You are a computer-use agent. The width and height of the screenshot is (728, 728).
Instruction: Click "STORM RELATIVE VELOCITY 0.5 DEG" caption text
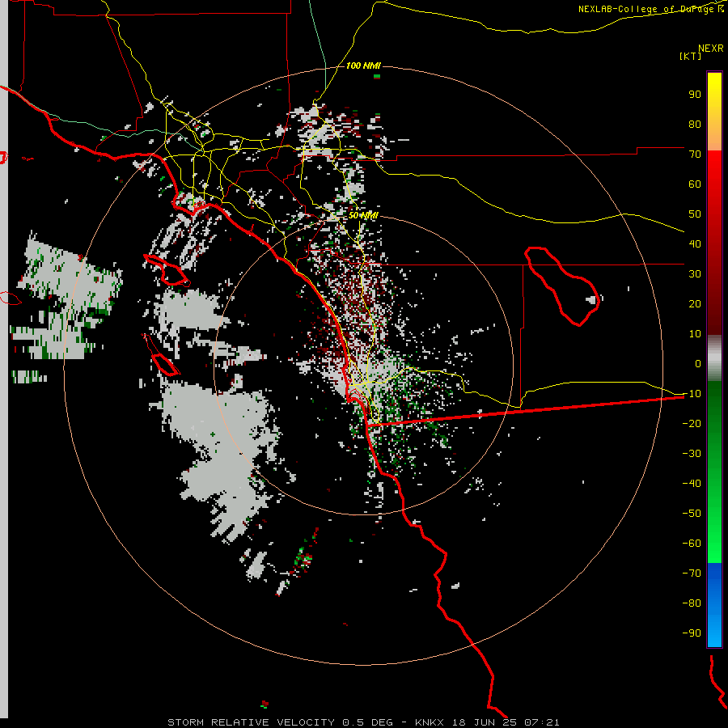coord(280,722)
